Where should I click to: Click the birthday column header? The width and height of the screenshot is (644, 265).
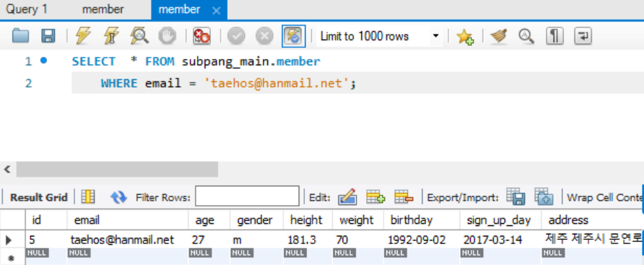point(422,220)
